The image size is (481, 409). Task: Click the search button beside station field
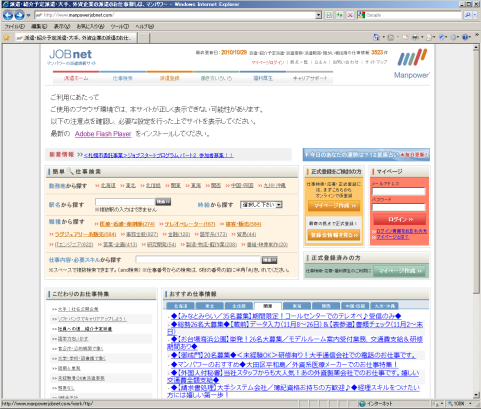click(163, 202)
